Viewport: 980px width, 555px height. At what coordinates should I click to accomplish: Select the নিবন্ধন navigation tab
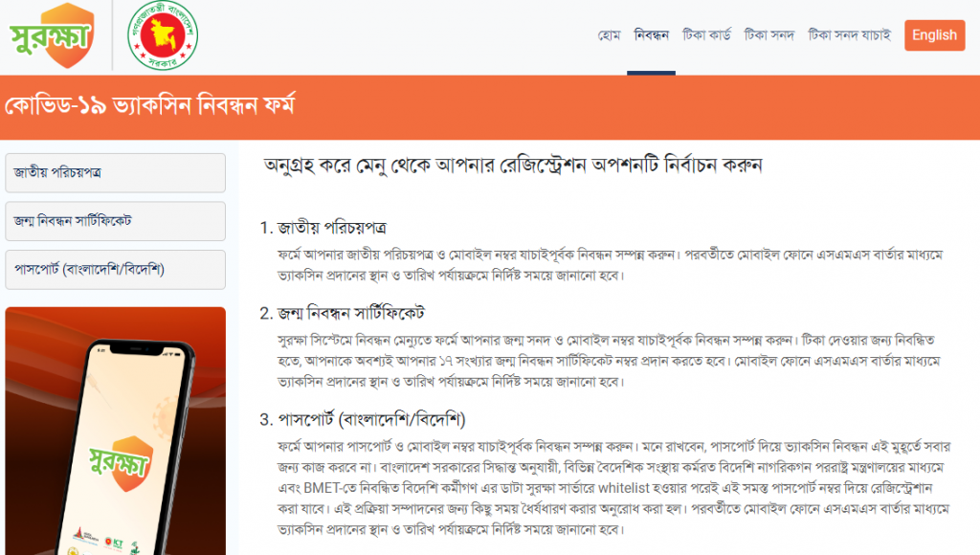pos(652,35)
